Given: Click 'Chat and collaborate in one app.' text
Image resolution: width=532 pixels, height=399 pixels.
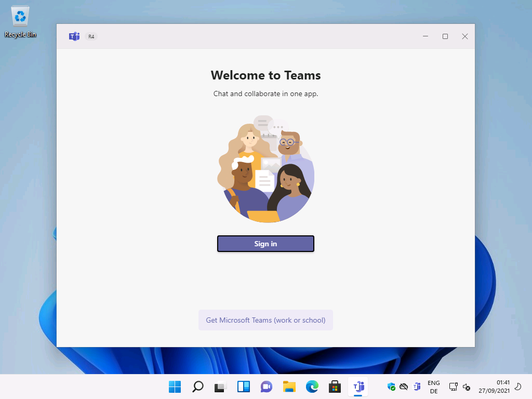Looking at the screenshot, I should (x=265, y=94).
